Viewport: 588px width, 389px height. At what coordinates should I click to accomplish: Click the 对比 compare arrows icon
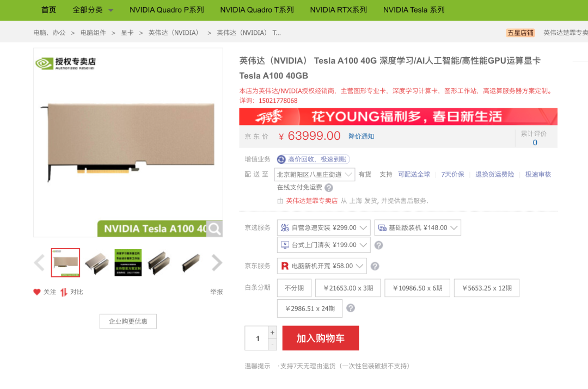(x=64, y=292)
